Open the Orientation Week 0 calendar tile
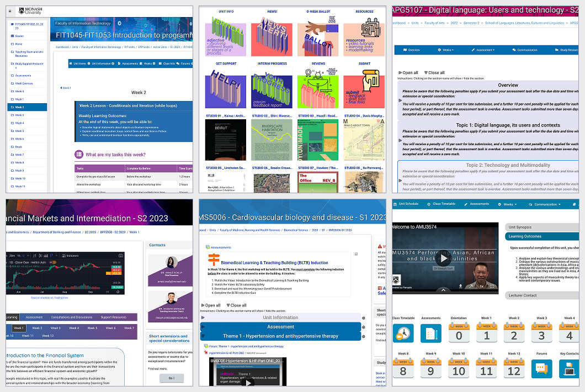 click(x=459, y=332)
